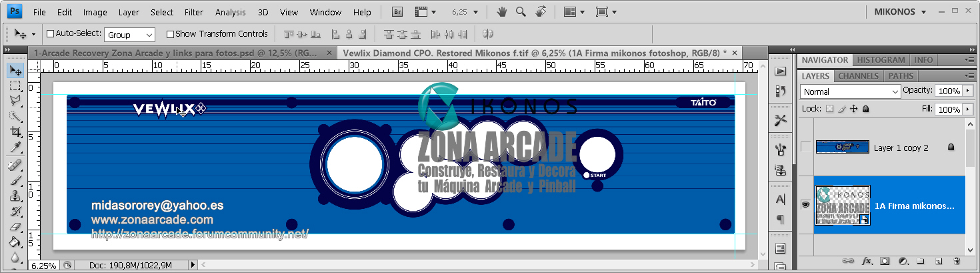Delete layer using the trash icon
Image resolution: width=980 pixels, height=273 pixels.
click(x=956, y=261)
